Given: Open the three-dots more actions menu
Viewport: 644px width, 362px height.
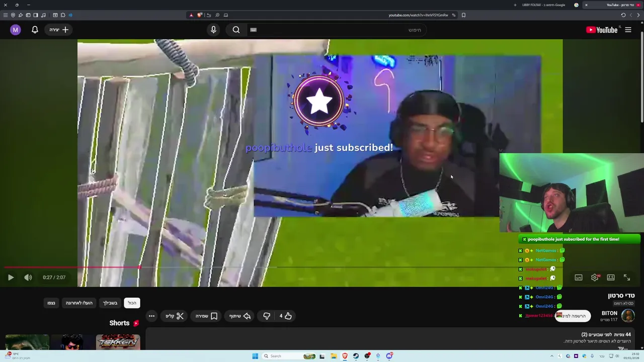Looking at the screenshot, I should point(151,316).
